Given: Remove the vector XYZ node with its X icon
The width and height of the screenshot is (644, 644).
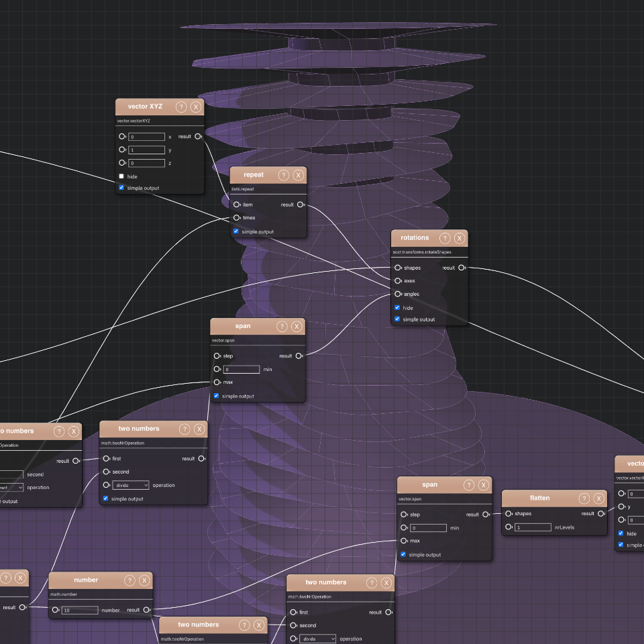Looking at the screenshot, I should [196, 107].
